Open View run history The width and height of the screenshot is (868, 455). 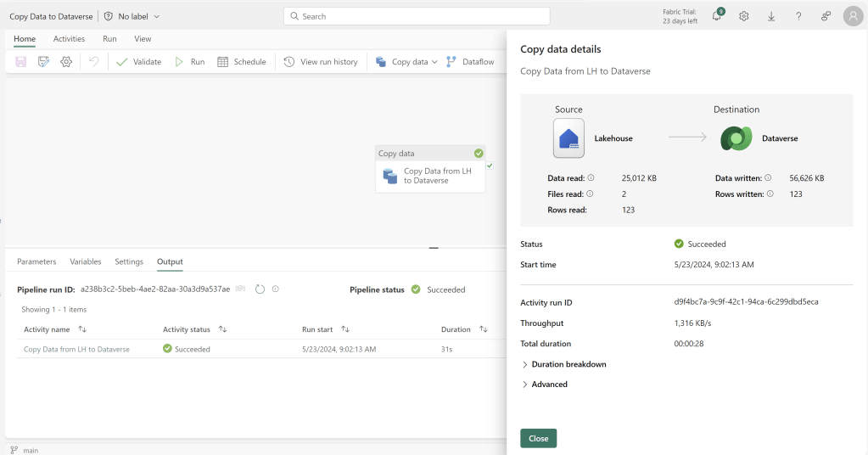pyautogui.click(x=321, y=62)
